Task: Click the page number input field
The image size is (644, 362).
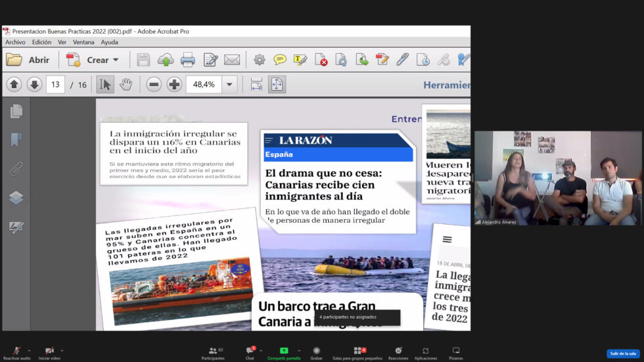Action: 55,84
